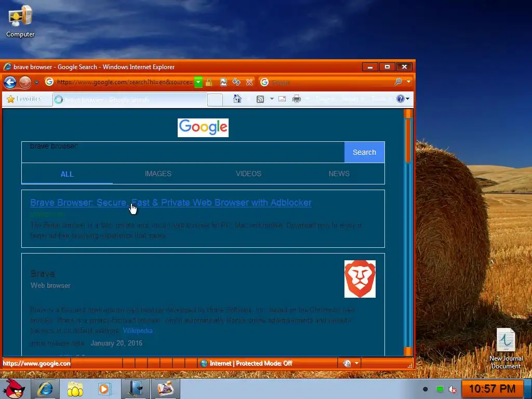Screen dimensions: 532x399
Task: Go to Home page via house icon
Action: [237, 99]
